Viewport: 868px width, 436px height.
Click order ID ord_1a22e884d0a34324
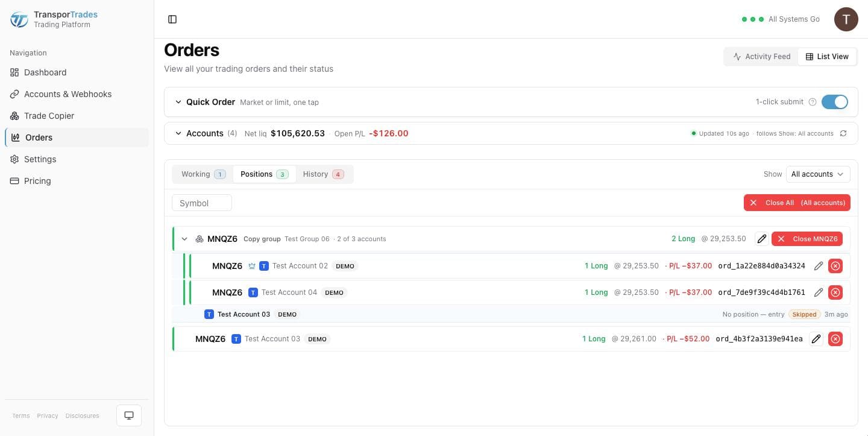click(x=761, y=266)
